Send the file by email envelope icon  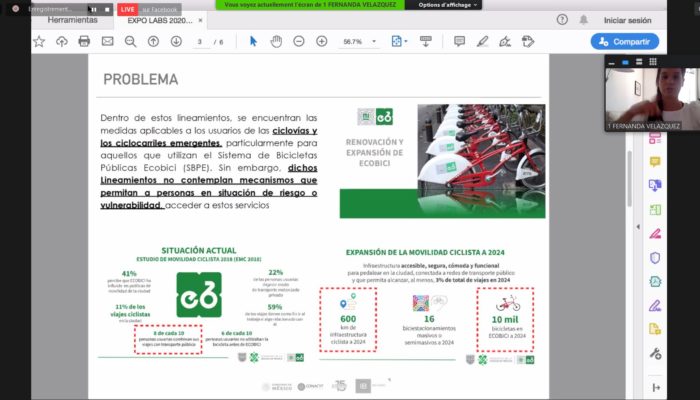tap(107, 42)
